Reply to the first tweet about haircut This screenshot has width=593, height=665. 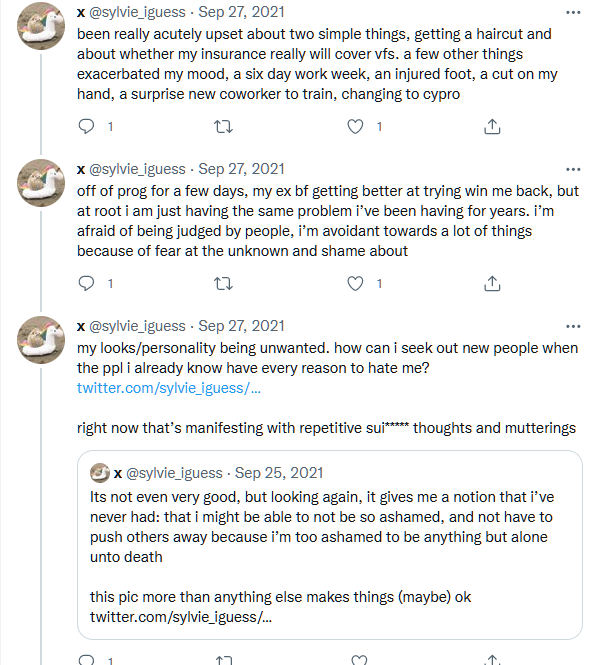click(87, 126)
